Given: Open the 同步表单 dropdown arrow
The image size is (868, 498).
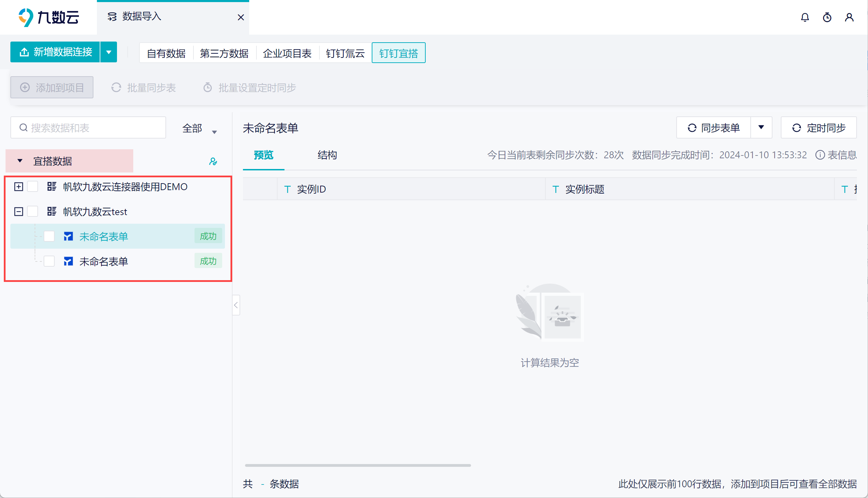Looking at the screenshot, I should (x=761, y=127).
